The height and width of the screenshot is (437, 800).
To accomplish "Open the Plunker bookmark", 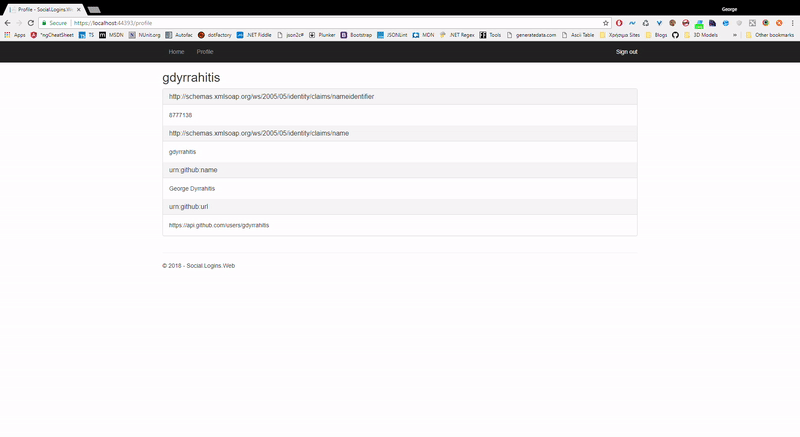I will click(x=322, y=35).
